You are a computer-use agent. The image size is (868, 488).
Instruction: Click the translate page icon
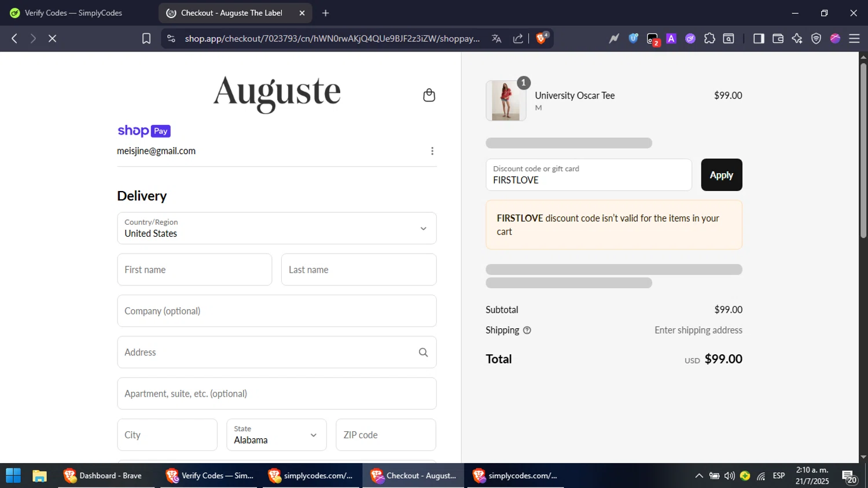click(496, 39)
